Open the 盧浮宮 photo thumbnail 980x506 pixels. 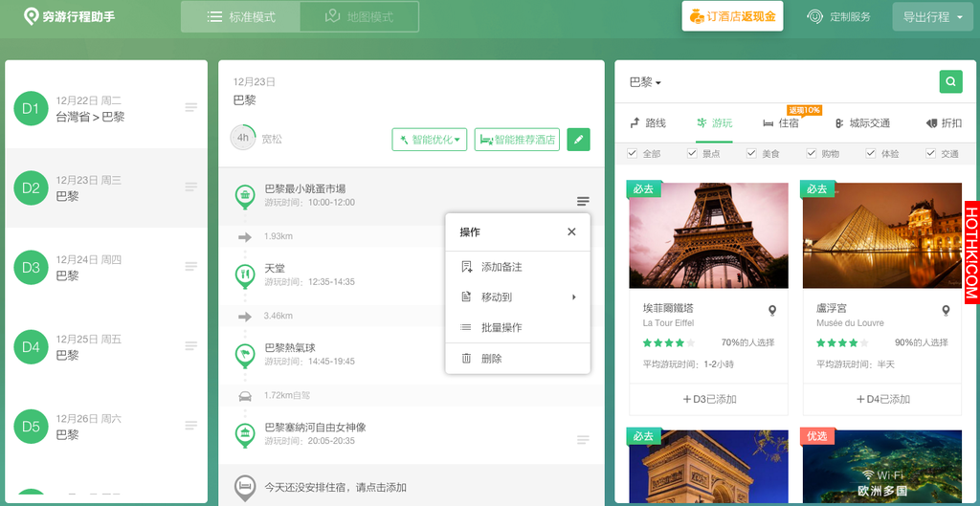pyautogui.click(x=881, y=235)
